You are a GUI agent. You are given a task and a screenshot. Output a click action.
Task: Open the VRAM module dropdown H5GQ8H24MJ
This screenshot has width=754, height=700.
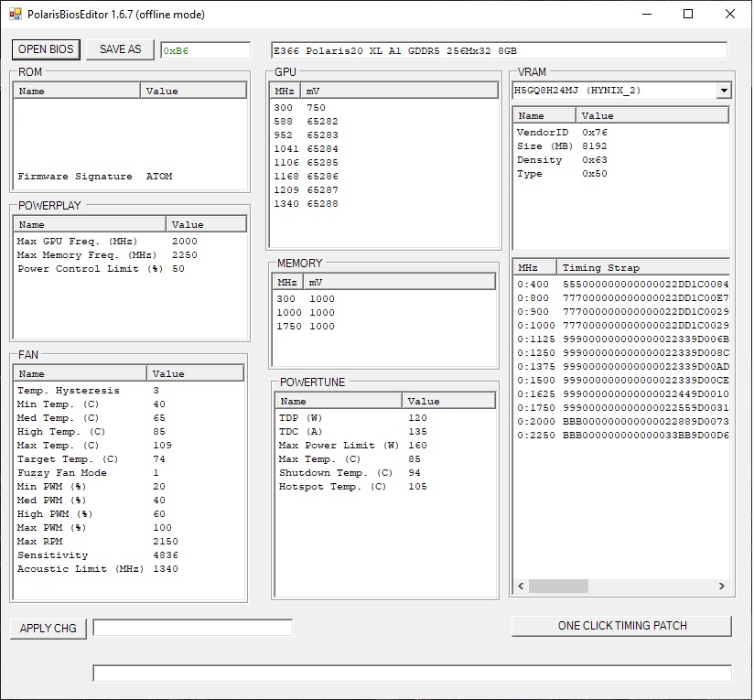pos(724,91)
